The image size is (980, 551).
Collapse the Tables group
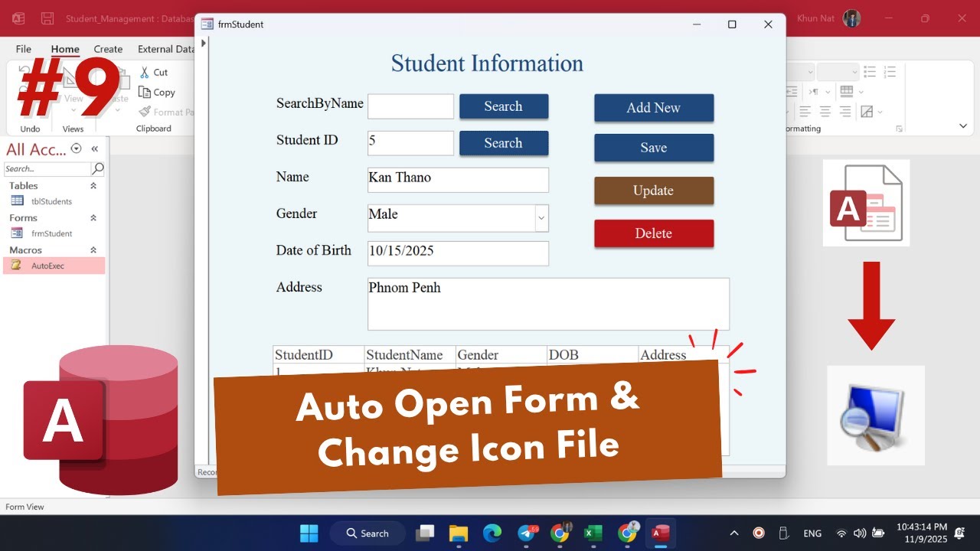[93, 186]
